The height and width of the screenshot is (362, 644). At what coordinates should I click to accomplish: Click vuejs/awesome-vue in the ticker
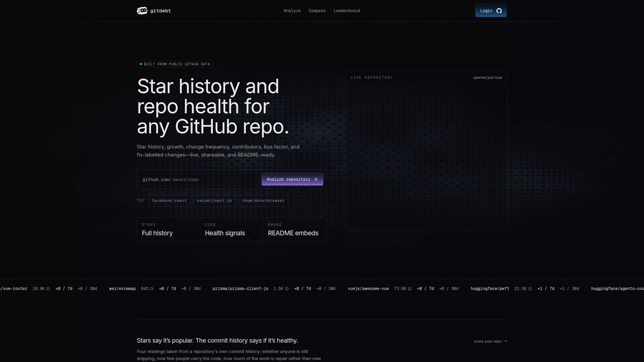(368, 289)
